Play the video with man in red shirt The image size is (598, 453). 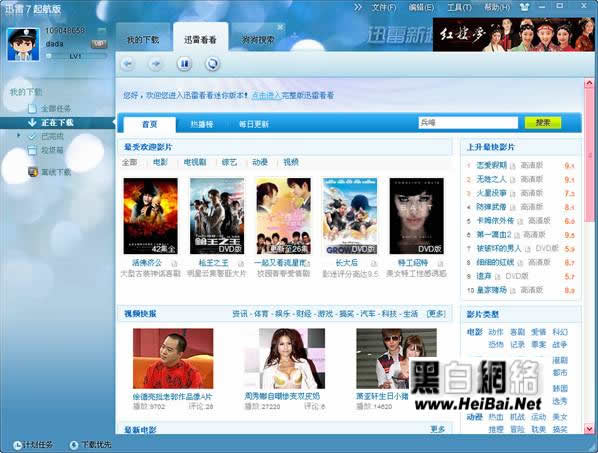click(x=173, y=358)
